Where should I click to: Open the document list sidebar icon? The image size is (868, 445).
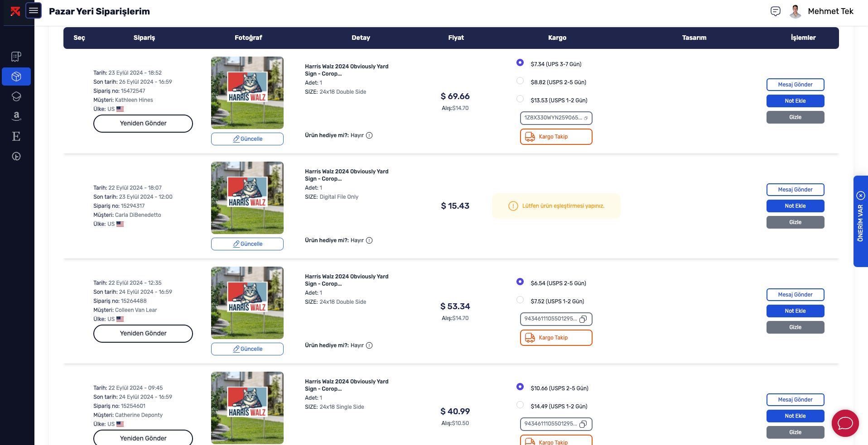[16, 57]
